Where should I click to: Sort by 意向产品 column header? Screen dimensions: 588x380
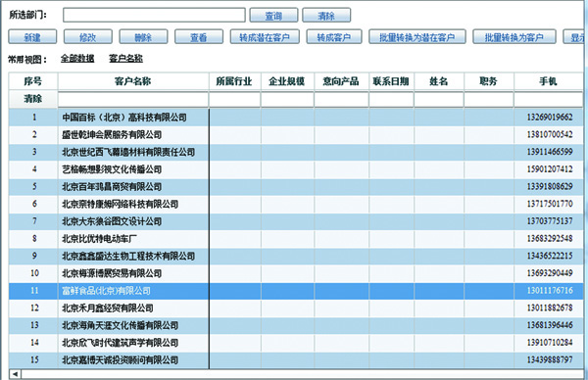pos(341,81)
